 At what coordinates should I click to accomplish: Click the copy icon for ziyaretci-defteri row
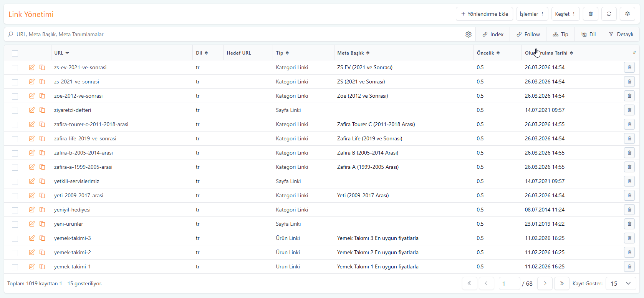point(42,110)
